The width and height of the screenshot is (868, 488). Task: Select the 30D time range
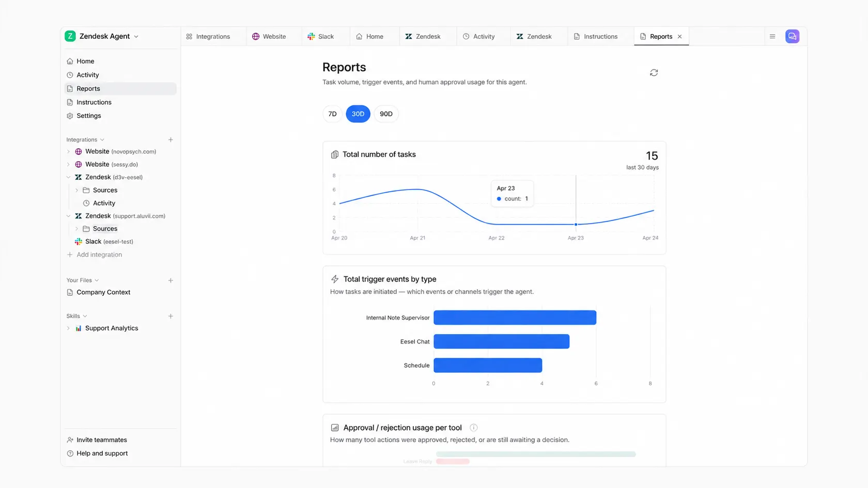[358, 114]
